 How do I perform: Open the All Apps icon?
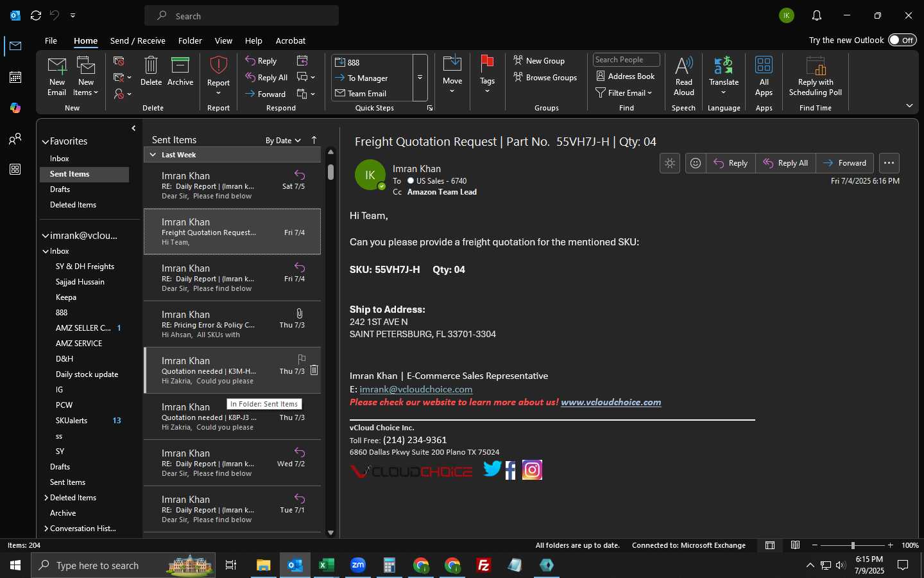(764, 66)
